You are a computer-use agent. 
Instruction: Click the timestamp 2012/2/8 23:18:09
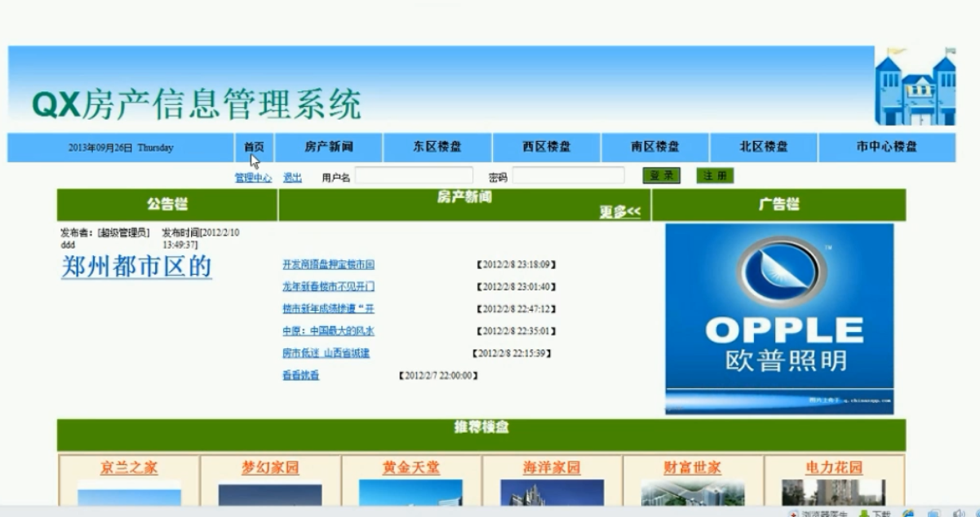517,265
